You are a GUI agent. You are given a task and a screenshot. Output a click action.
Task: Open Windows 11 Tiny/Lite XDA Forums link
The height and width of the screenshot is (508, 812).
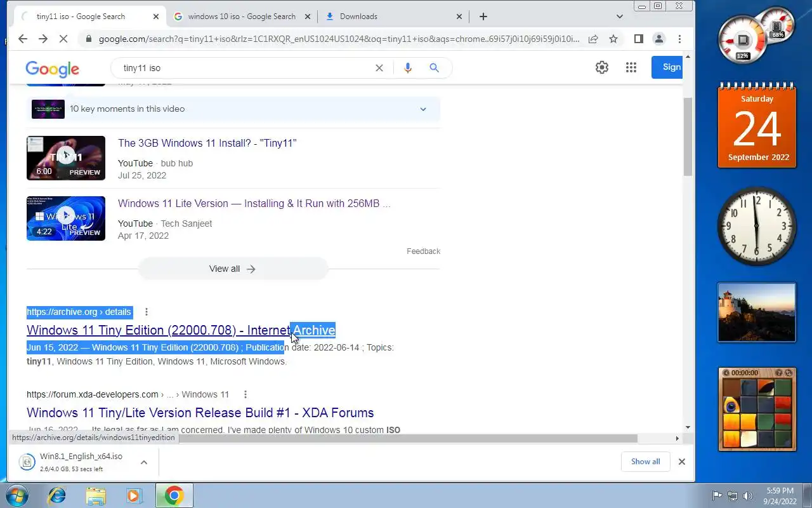[x=200, y=413]
